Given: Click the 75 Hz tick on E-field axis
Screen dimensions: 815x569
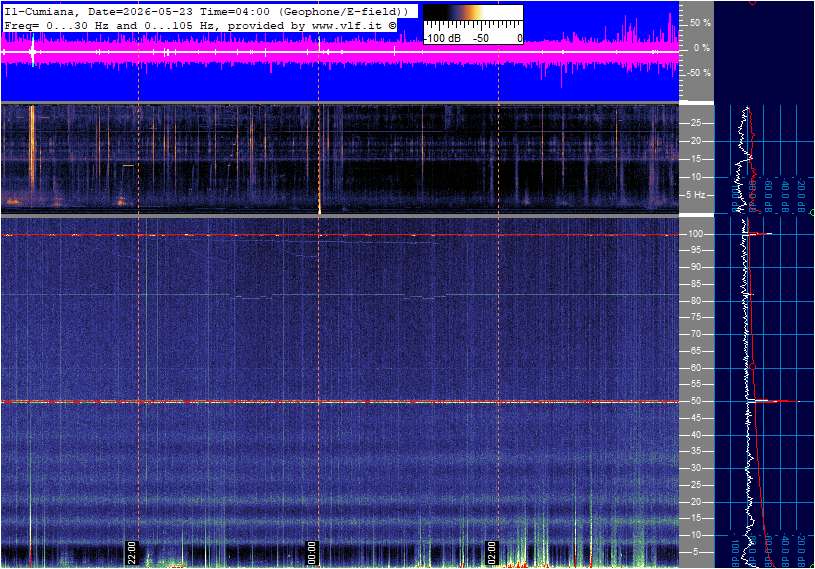Looking at the screenshot, I should [x=695, y=317].
